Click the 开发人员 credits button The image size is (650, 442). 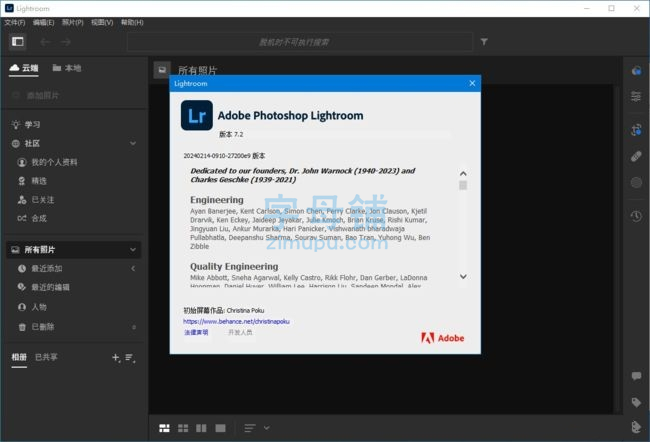(240, 333)
